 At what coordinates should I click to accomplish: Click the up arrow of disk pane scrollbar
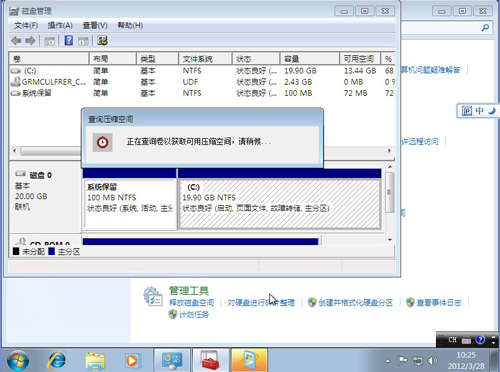(390, 166)
